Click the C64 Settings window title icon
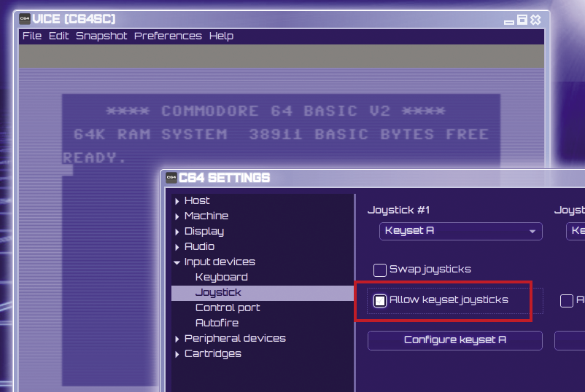 [171, 178]
